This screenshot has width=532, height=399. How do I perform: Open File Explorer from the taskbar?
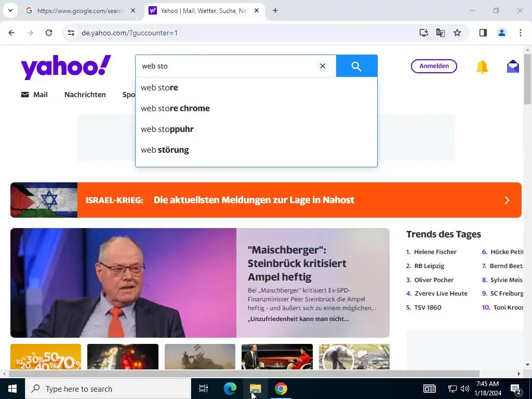tap(256, 389)
